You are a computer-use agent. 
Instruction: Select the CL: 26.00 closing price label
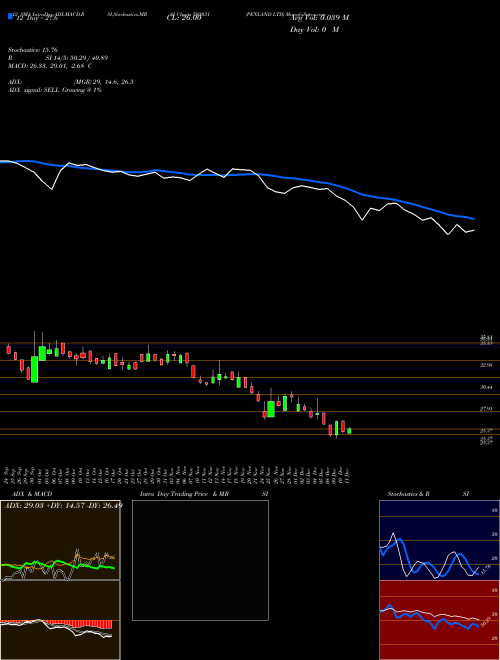click(184, 18)
